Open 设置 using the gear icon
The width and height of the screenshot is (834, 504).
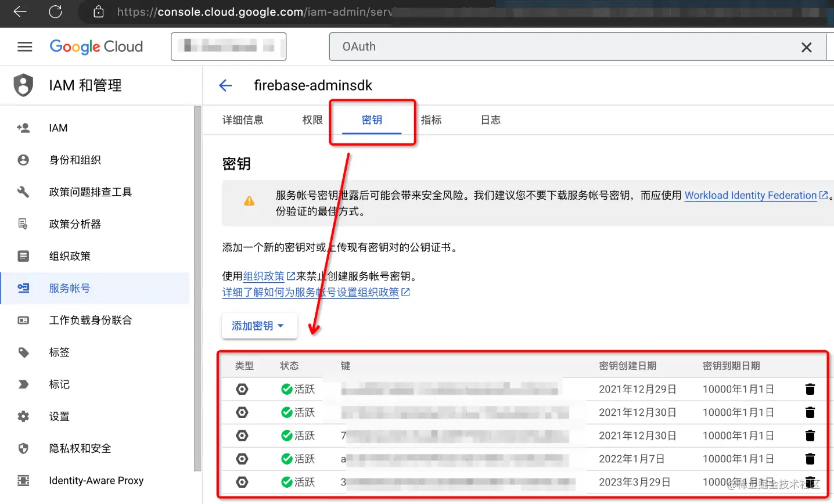coord(23,416)
